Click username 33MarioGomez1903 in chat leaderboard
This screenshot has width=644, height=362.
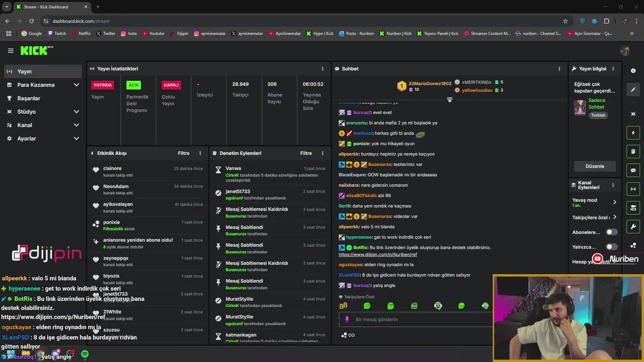(430, 83)
